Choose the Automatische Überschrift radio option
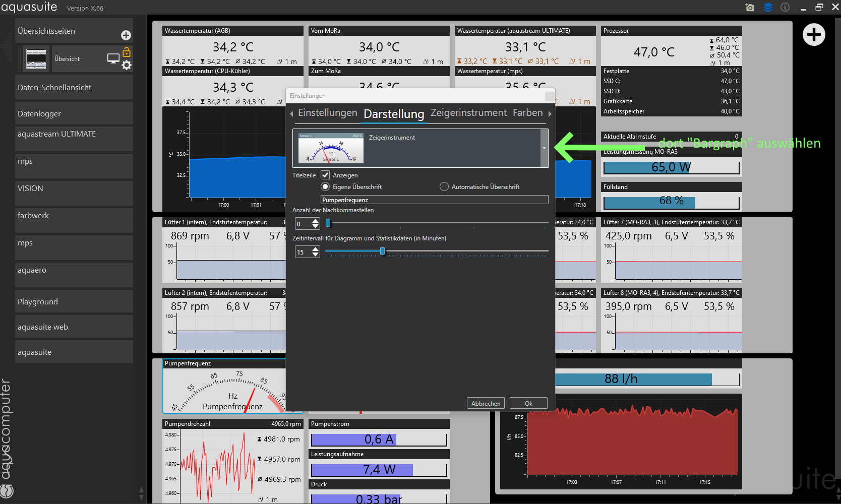This screenshot has width=841, height=504. click(444, 186)
